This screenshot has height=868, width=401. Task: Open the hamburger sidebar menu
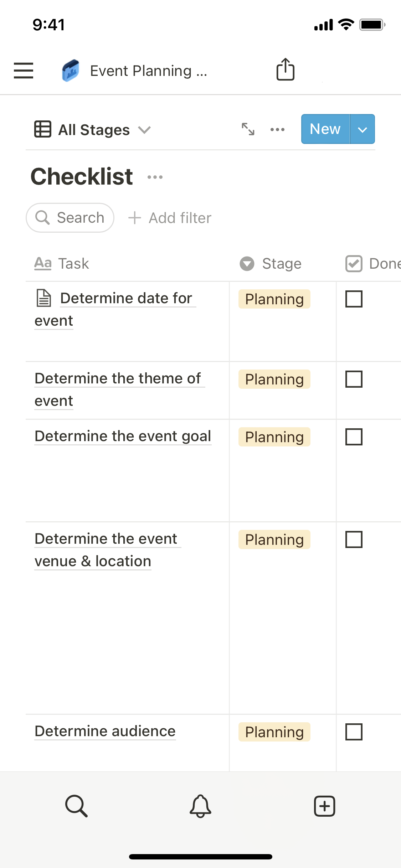pos(24,70)
